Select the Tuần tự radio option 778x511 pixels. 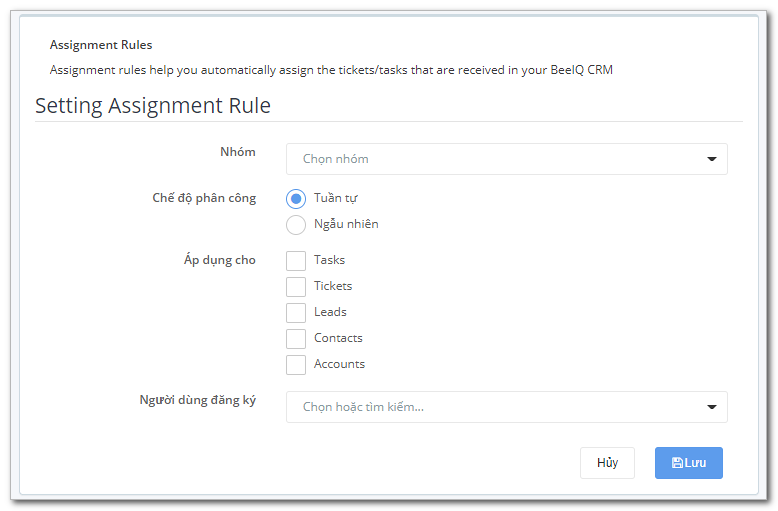coord(296,199)
